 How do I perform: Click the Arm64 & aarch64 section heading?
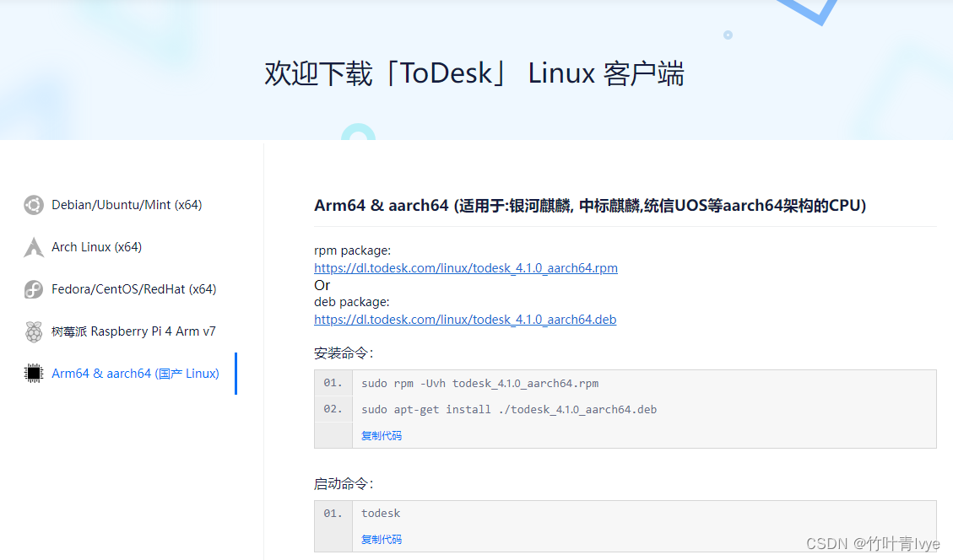tap(590, 205)
